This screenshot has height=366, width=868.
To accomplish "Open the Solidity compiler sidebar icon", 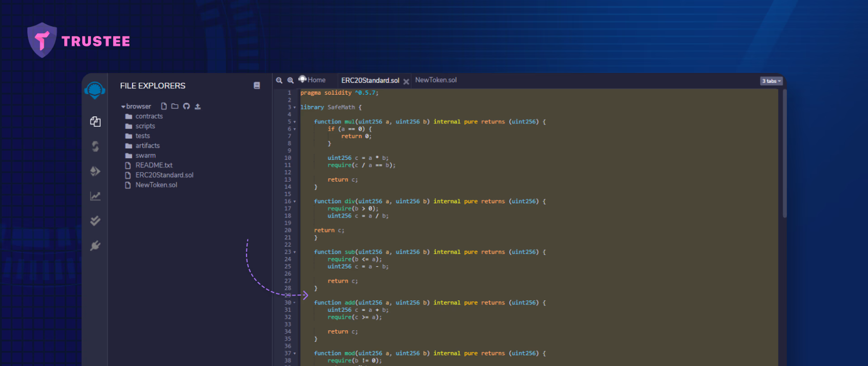I will click(x=95, y=146).
